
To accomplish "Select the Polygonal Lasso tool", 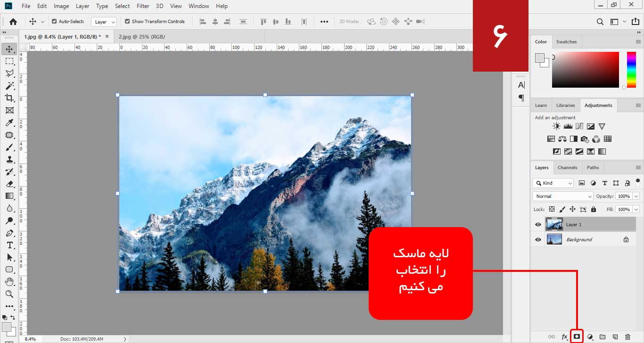I will coord(9,73).
